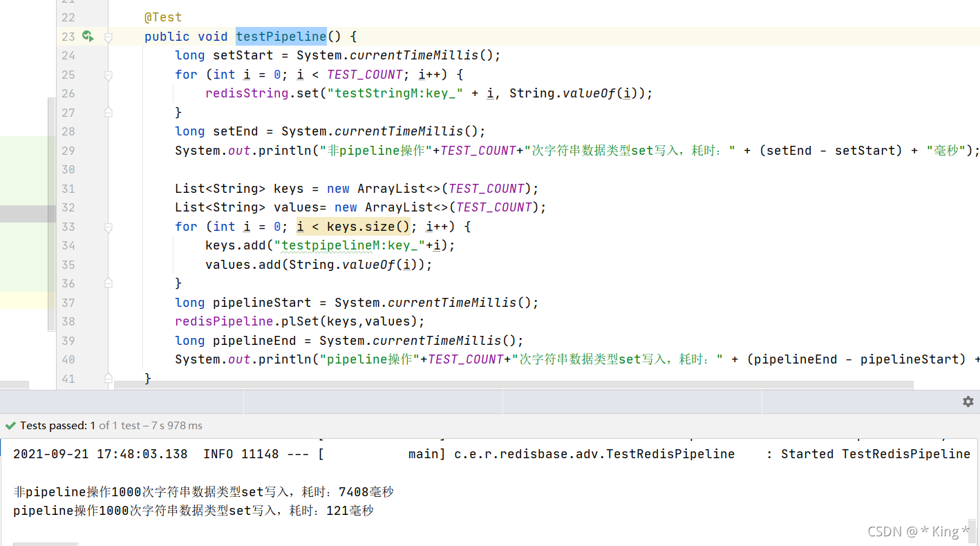Click line number 40 in the gutter
This screenshot has height=546, width=980.
pyautogui.click(x=68, y=359)
